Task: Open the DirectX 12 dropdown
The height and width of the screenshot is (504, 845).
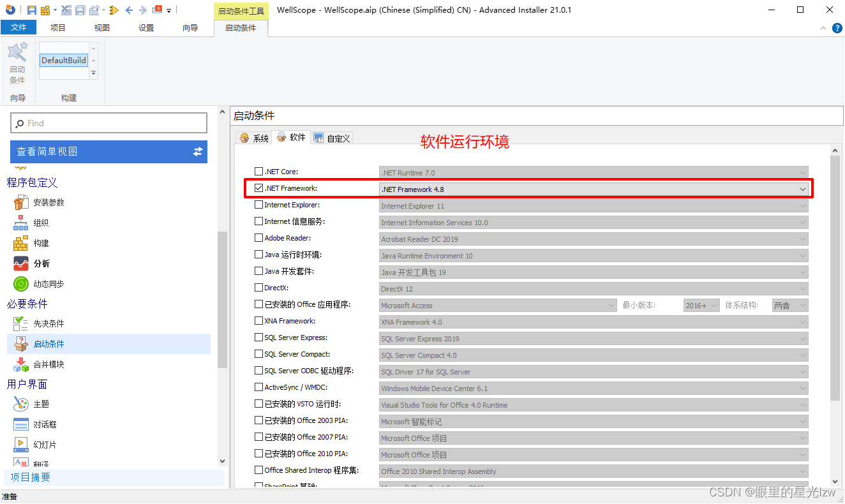Action: pyautogui.click(x=594, y=288)
